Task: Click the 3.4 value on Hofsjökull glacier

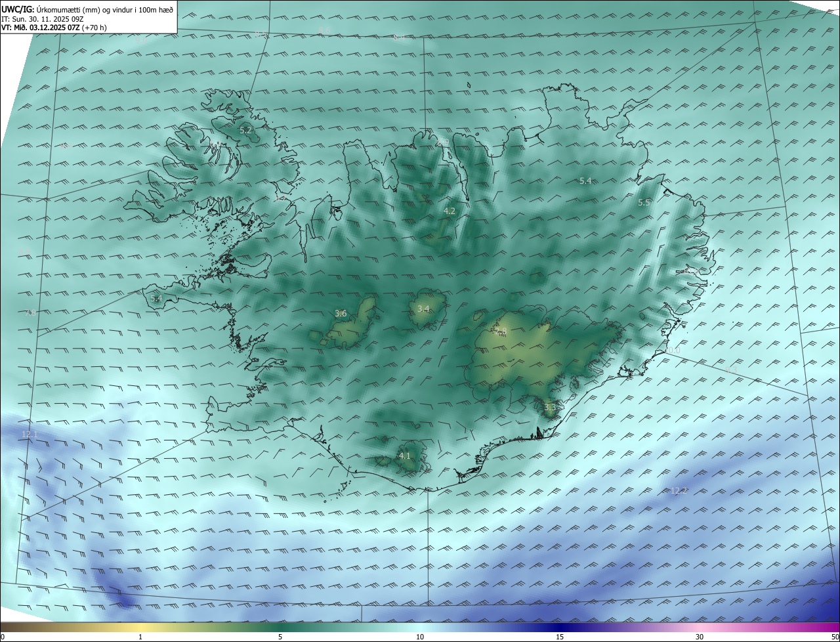Action: click(x=423, y=309)
